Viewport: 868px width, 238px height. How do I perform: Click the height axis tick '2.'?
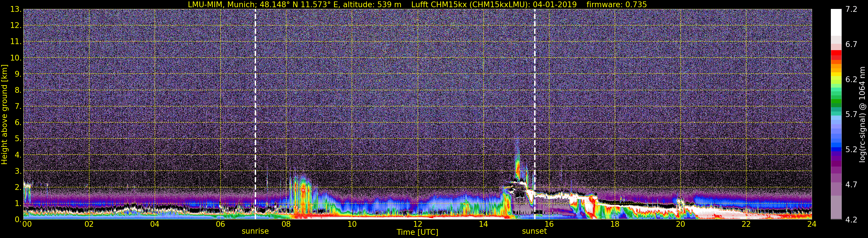(x=18, y=187)
